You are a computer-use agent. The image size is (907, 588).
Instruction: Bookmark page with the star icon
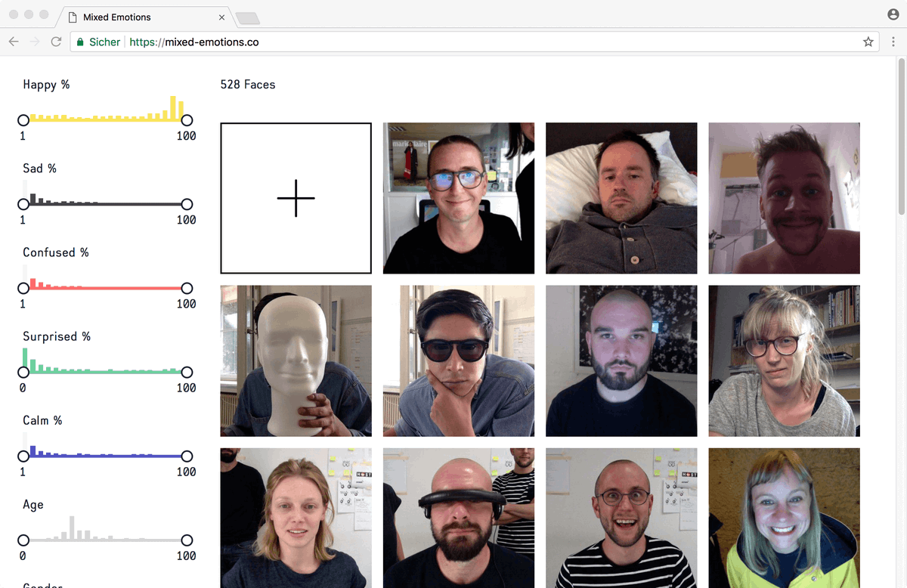(868, 42)
